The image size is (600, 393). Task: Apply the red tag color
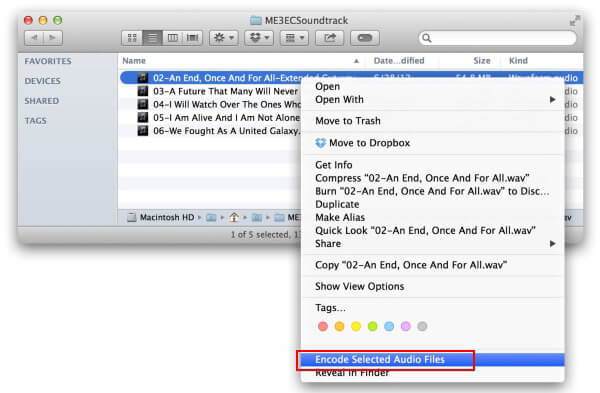coord(323,326)
